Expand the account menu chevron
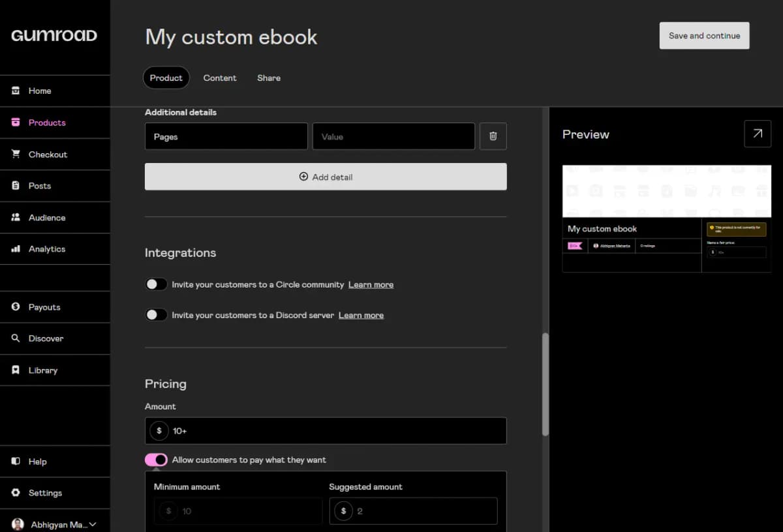Screen dimensions: 783x532 (x=93, y=524)
